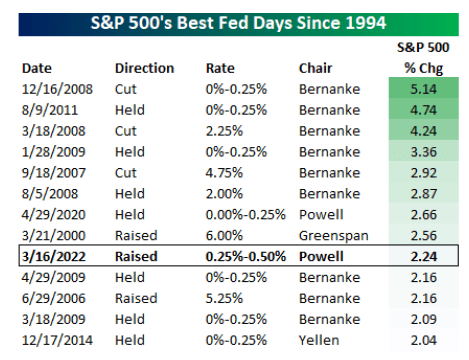Click the 0.25%-0.50% rate cell

[246, 257]
